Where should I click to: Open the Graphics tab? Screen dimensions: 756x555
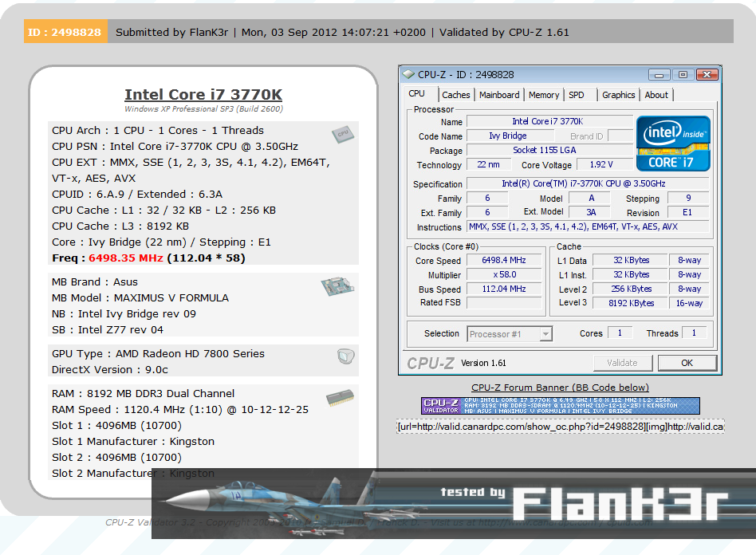click(618, 95)
